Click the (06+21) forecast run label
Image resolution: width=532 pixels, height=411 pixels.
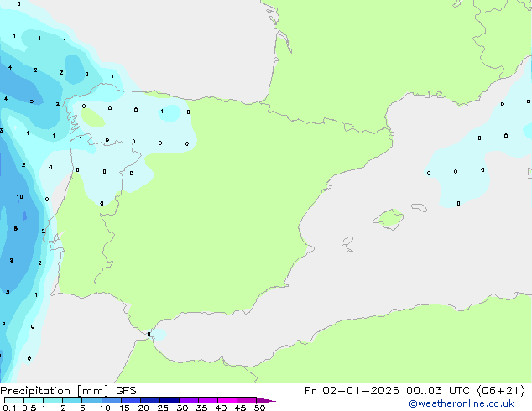click(501, 391)
